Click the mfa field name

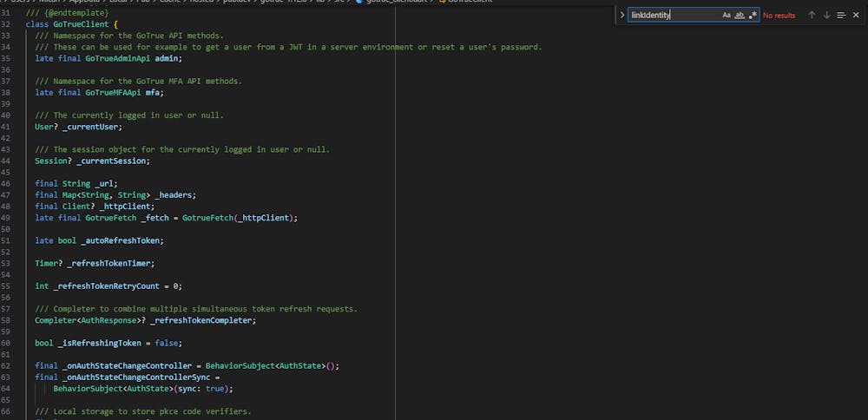tap(153, 92)
